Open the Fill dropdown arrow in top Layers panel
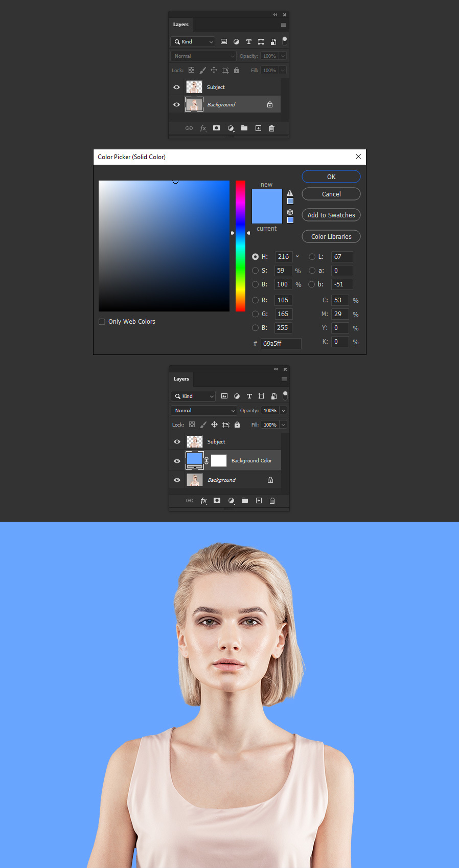 pos(283,70)
